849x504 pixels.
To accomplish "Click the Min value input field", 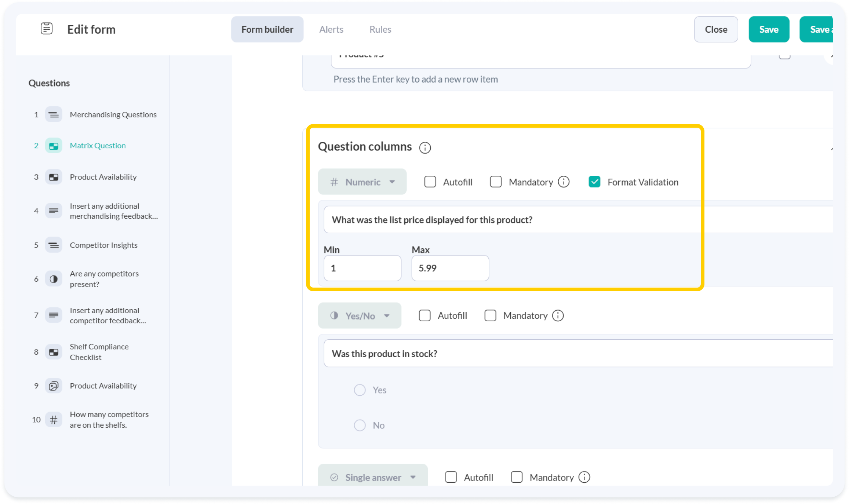I will (362, 268).
